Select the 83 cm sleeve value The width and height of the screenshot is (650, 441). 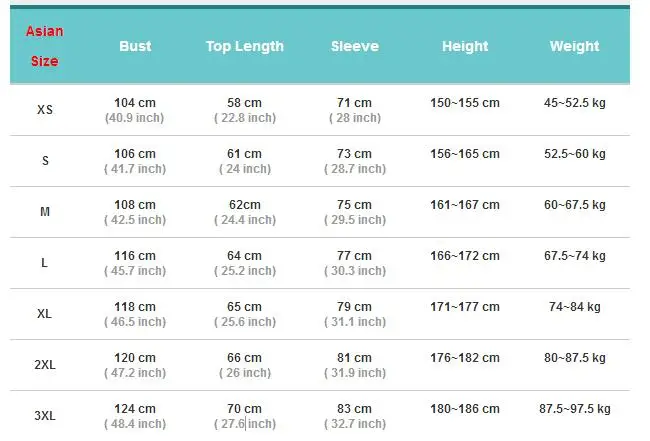click(x=354, y=409)
